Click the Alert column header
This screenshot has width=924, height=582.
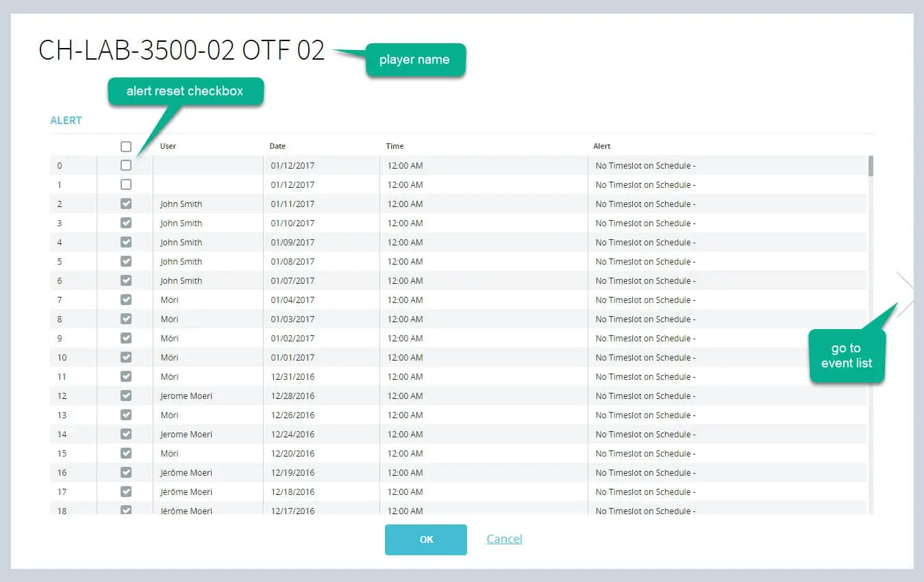coord(601,146)
